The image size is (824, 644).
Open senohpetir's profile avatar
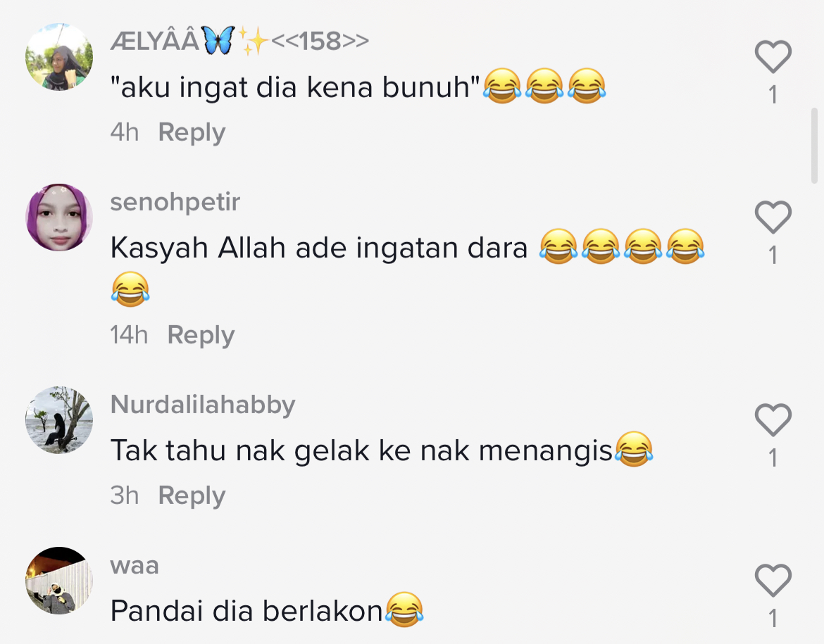pyautogui.click(x=59, y=217)
